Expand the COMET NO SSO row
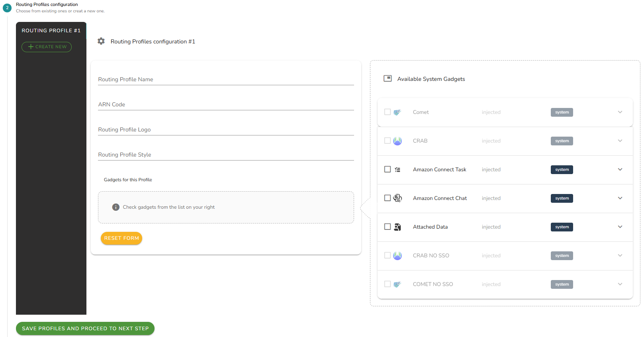Viewport: 644px width, 337px height. coord(620,284)
